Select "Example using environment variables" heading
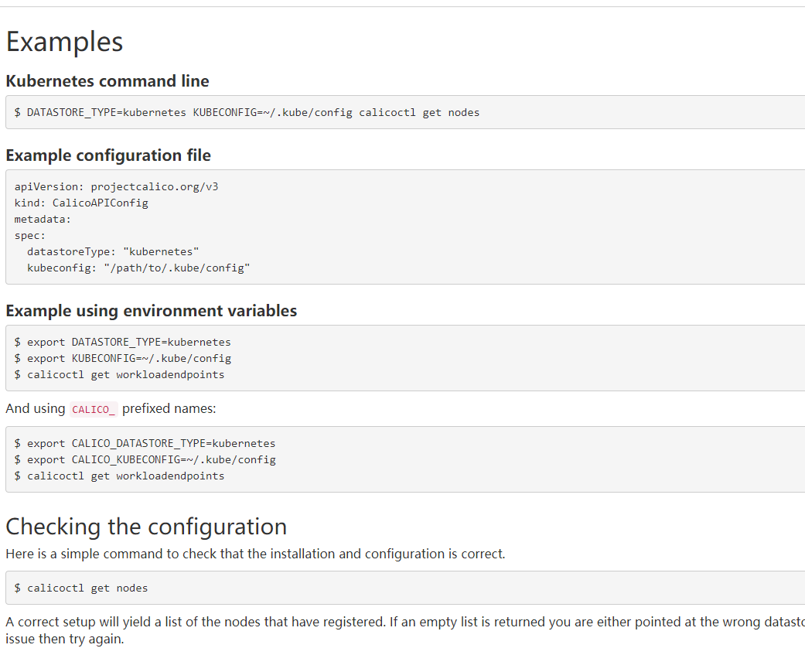Screen dimensions: 805x672 (x=152, y=311)
